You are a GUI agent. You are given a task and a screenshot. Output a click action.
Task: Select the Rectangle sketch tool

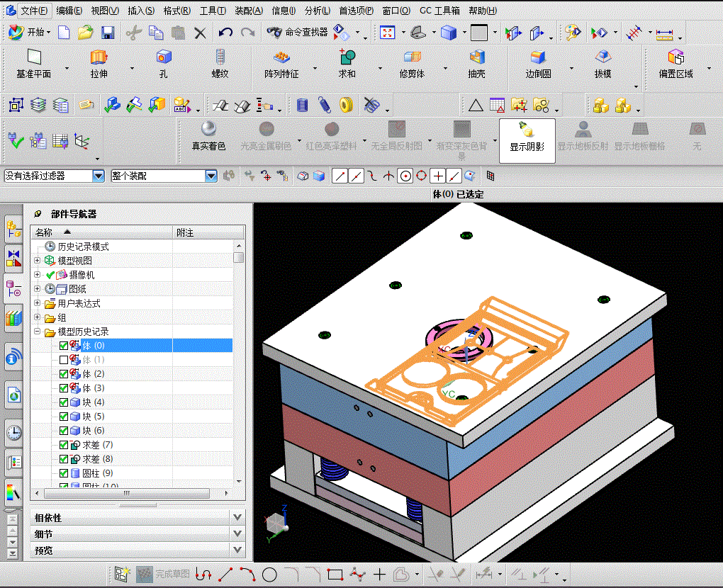(x=335, y=575)
